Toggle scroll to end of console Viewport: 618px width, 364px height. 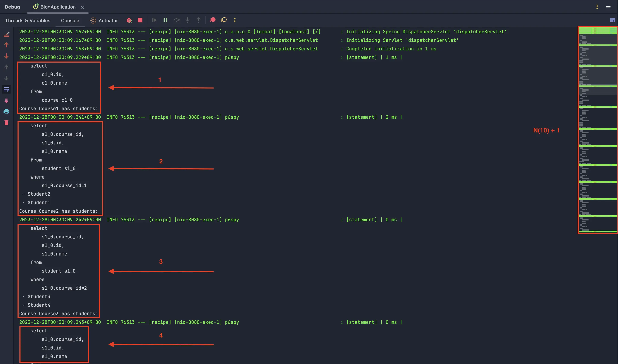[6, 100]
